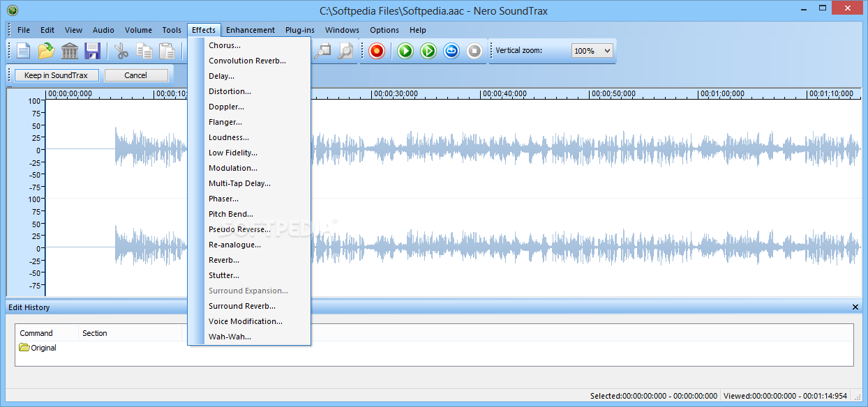
Task: Click the second green Play button
Action: (428, 51)
